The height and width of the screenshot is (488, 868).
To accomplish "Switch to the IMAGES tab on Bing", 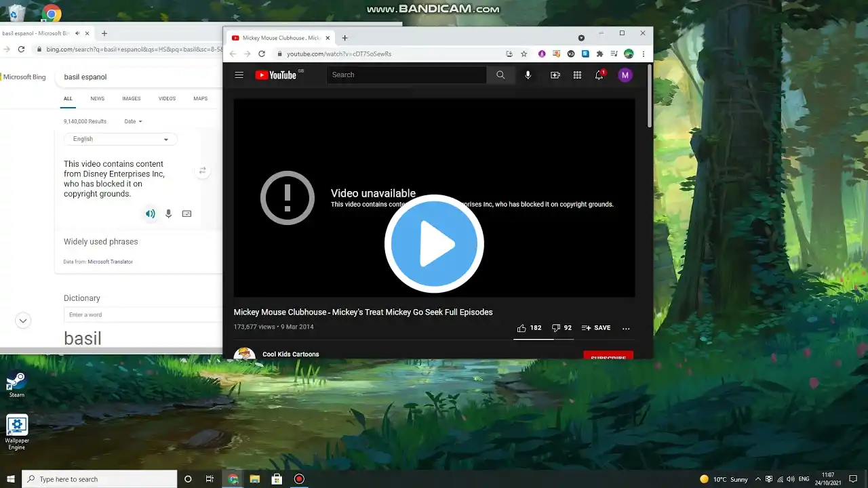I will tap(132, 99).
